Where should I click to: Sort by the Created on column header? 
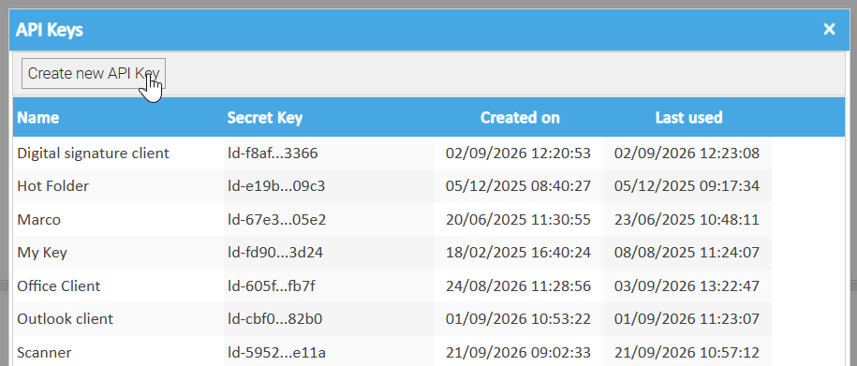coord(519,117)
